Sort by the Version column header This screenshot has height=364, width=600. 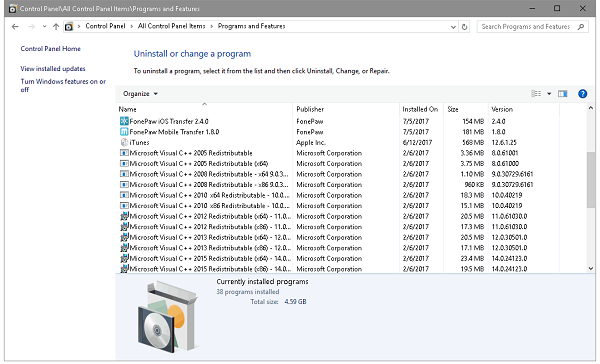(523, 109)
